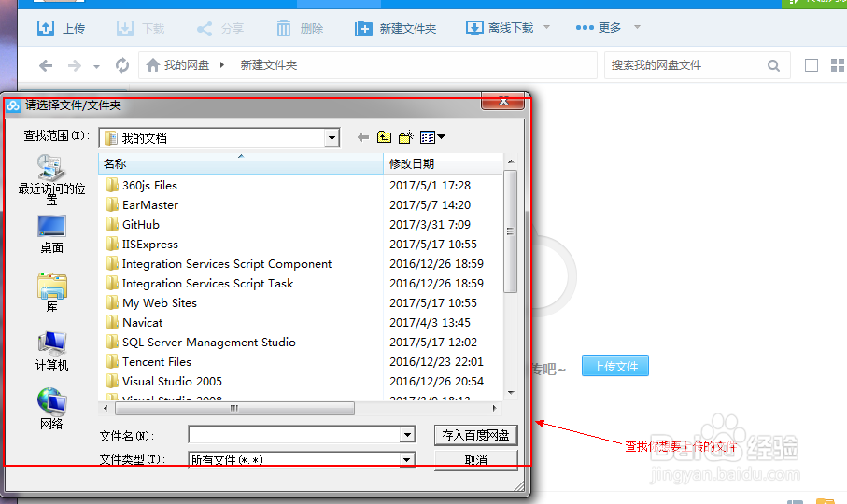
Task: Create a new folder with 新建文件夹 button
Action: [x=395, y=29]
